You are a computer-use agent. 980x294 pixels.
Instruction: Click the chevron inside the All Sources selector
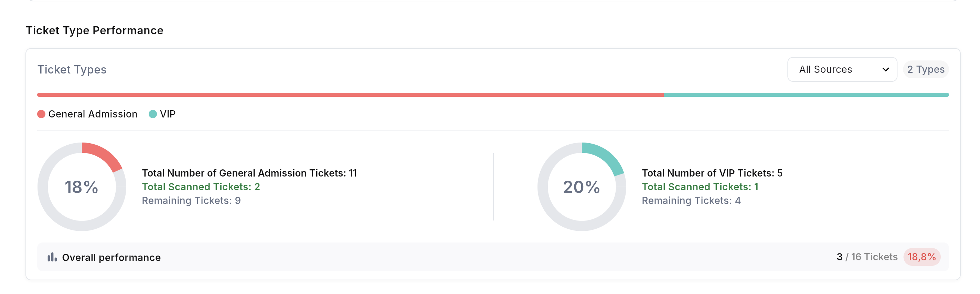(x=886, y=69)
